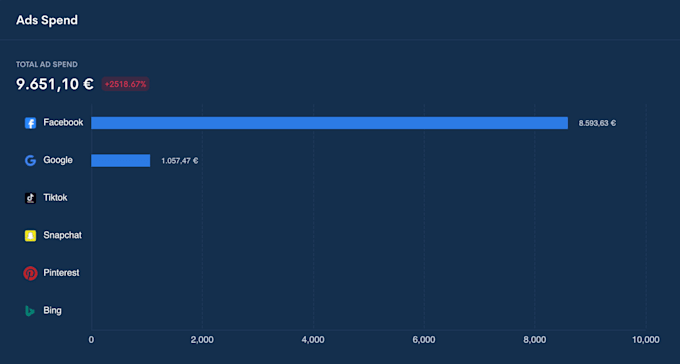The width and height of the screenshot is (680, 364).
Task: Click the Snapchat platform label
Action: (62, 236)
